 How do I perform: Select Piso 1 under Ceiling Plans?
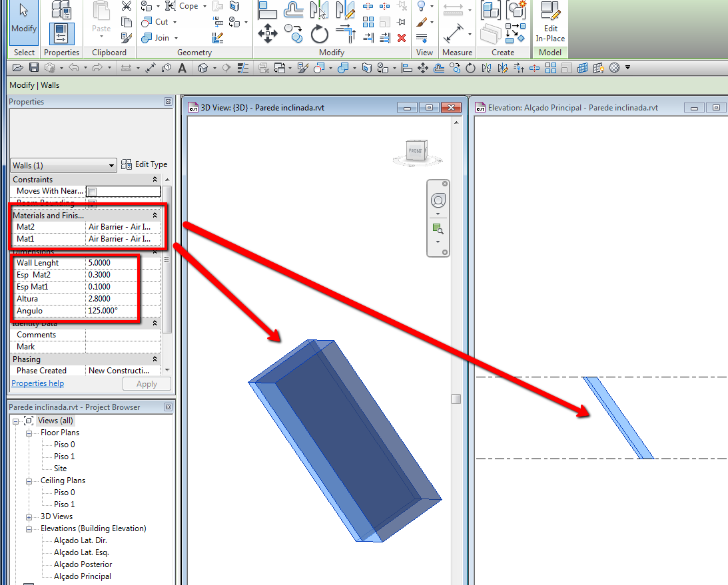point(64,504)
